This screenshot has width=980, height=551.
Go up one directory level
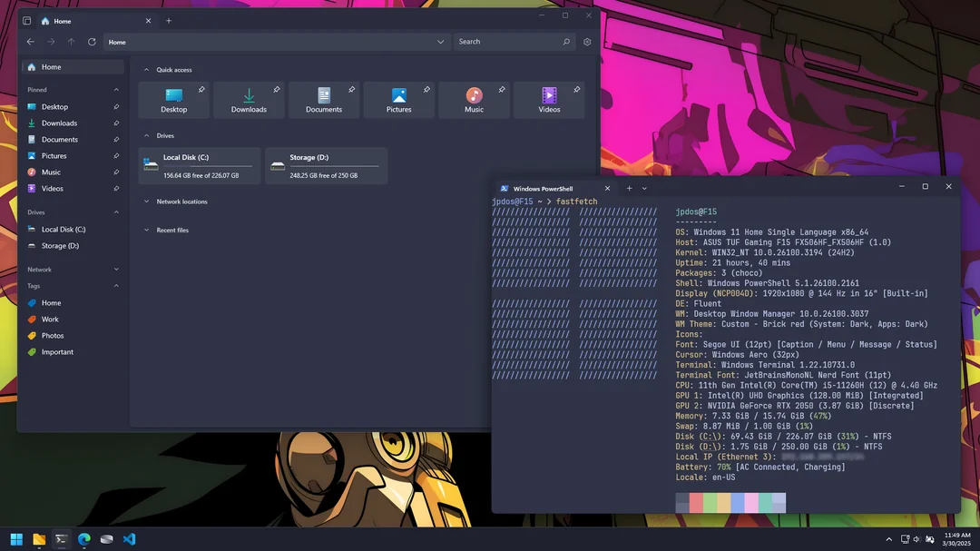[x=72, y=42]
